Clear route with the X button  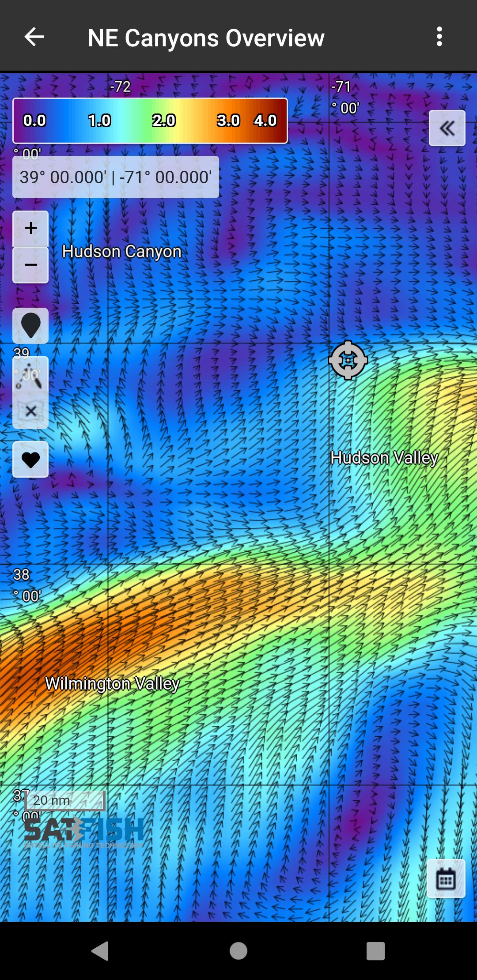tap(30, 411)
